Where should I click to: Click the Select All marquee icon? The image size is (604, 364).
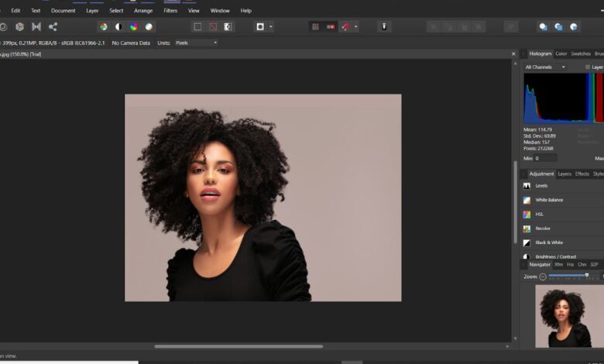197,26
